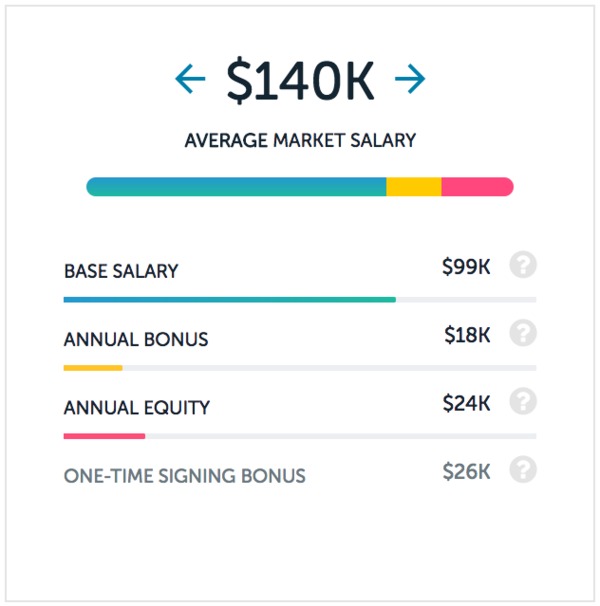Image resolution: width=600 pixels, height=606 pixels.
Task: Select the One-Time Signing Bonus label
Action: point(185,476)
